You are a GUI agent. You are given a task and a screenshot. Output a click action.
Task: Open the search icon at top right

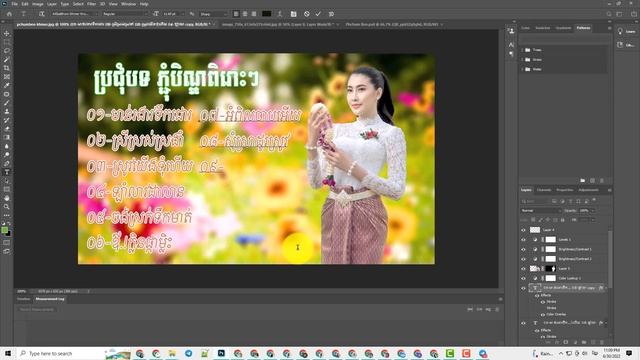click(x=609, y=14)
